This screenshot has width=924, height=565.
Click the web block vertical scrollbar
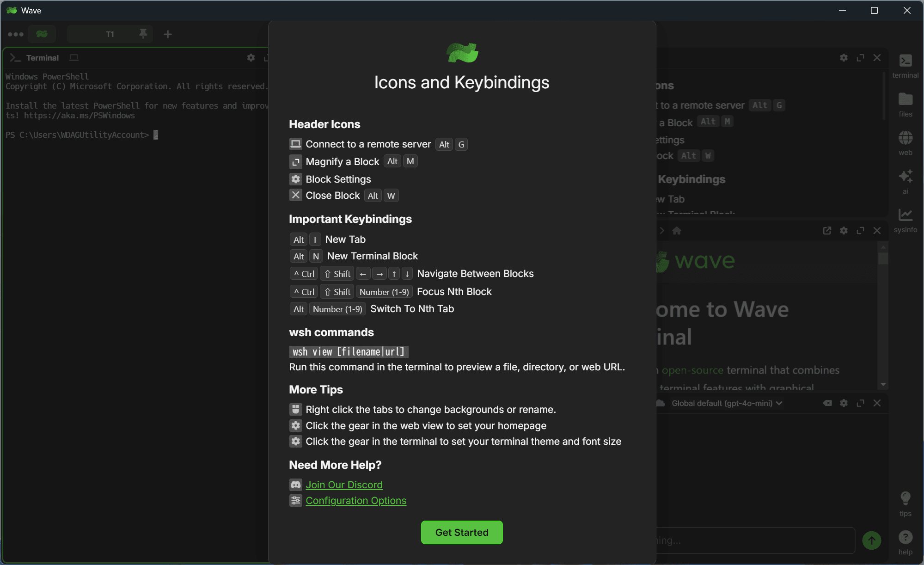[x=883, y=258]
